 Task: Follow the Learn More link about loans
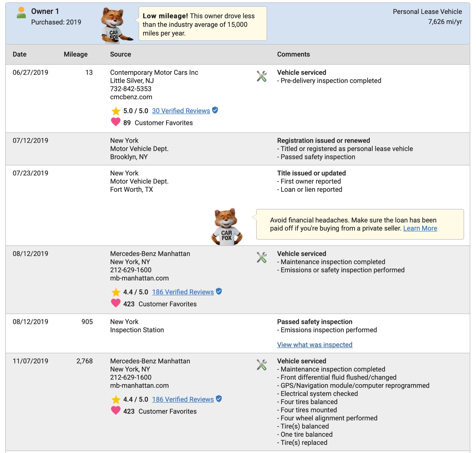pyautogui.click(x=420, y=228)
